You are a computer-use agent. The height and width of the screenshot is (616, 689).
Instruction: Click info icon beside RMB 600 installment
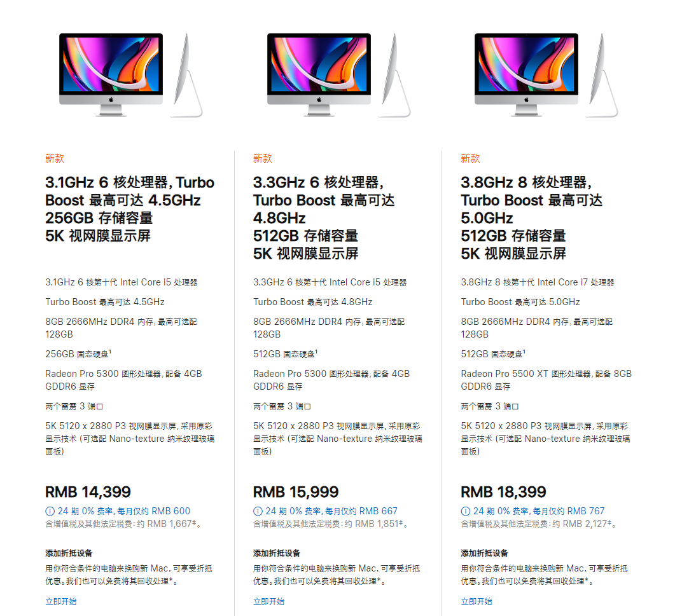coord(50,511)
